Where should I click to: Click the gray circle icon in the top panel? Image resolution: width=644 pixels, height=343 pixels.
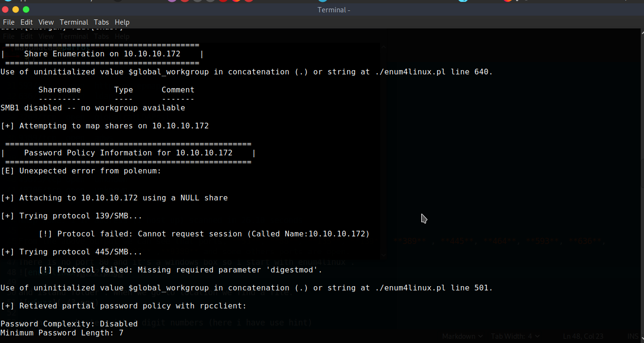(x=197, y=2)
